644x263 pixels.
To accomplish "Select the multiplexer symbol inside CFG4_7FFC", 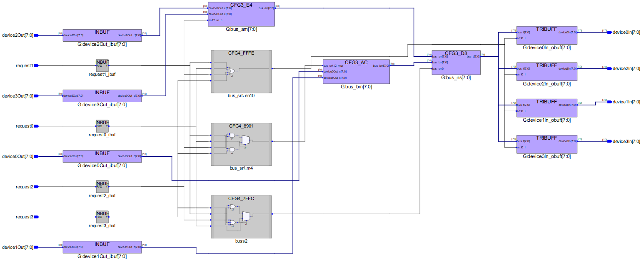I will click(x=246, y=215).
